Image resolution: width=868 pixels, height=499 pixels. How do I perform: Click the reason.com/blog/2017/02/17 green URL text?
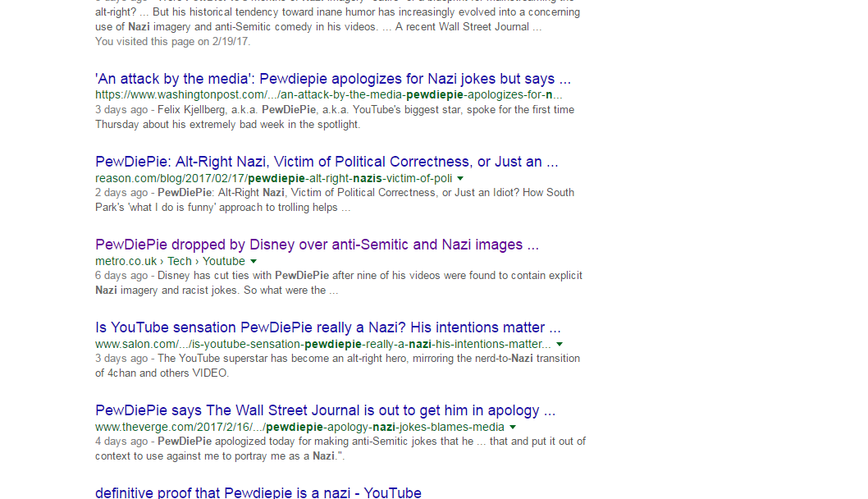(273, 178)
